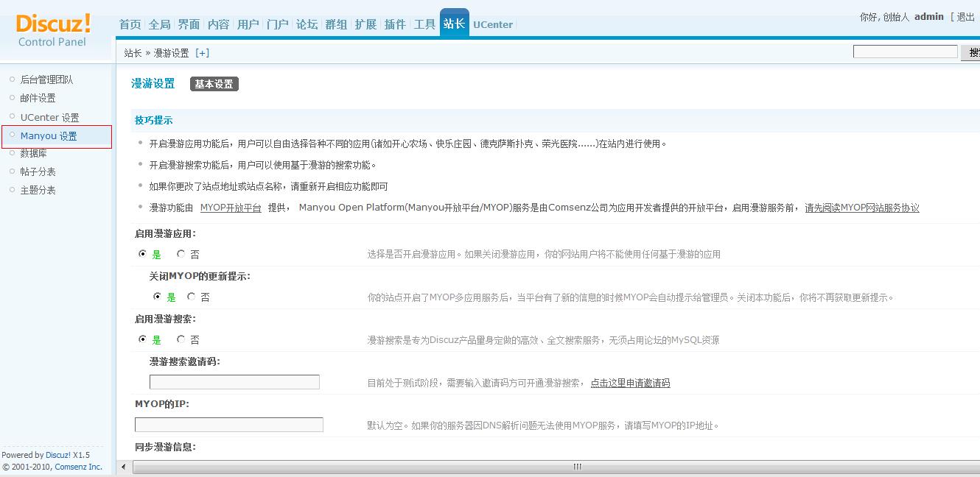Click the 退出 logout link
Viewport: 980px width, 477px height.
(x=966, y=17)
